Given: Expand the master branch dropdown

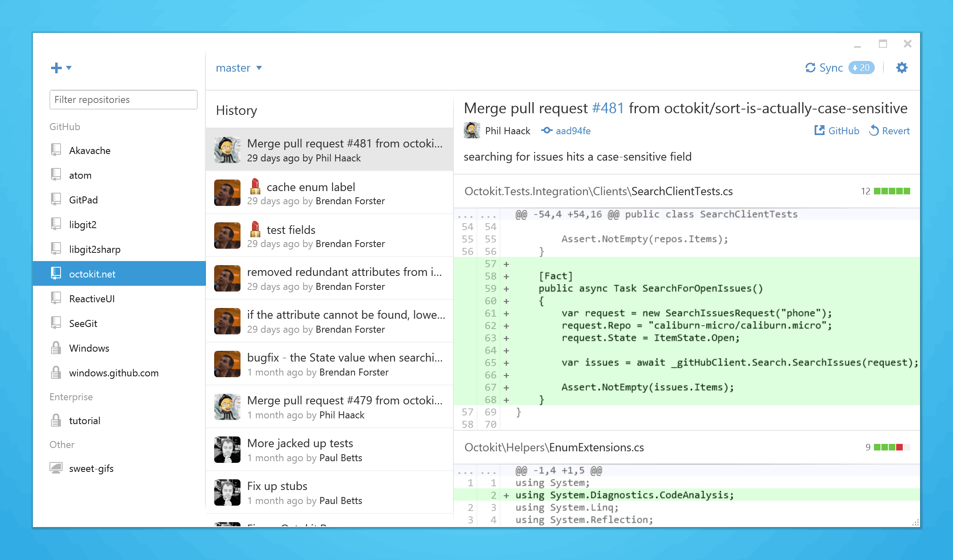Looking at the screenshot, I should tap(239, 68).
